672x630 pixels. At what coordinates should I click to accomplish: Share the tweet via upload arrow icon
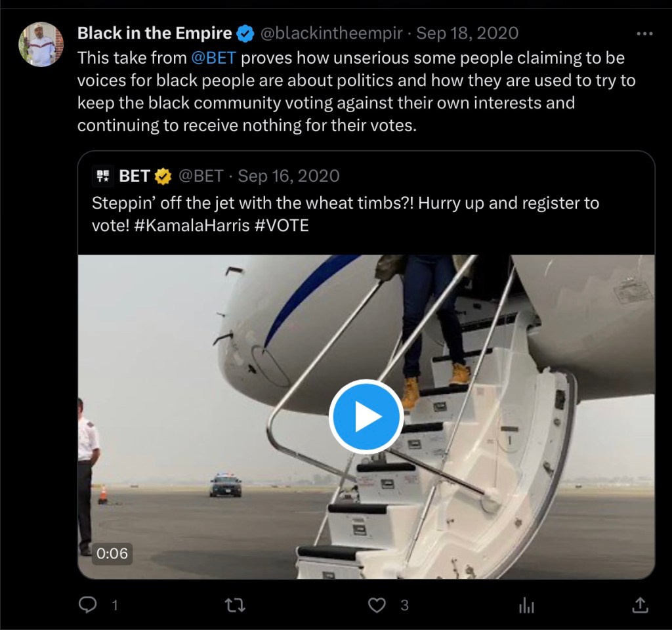(x=640, y=604)
